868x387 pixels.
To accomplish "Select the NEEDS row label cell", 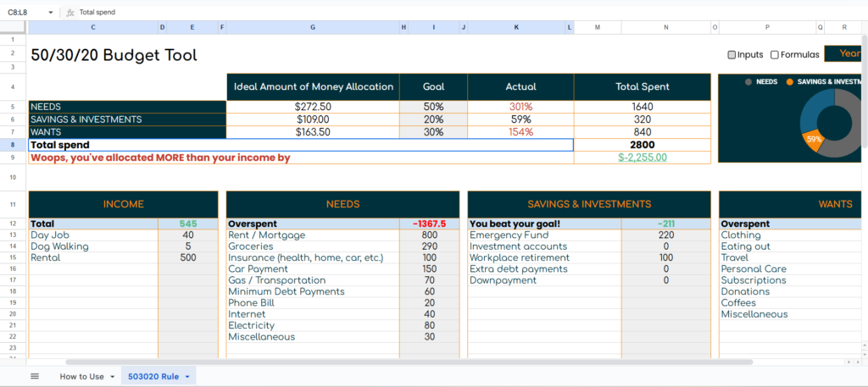I will coord(127,107).
